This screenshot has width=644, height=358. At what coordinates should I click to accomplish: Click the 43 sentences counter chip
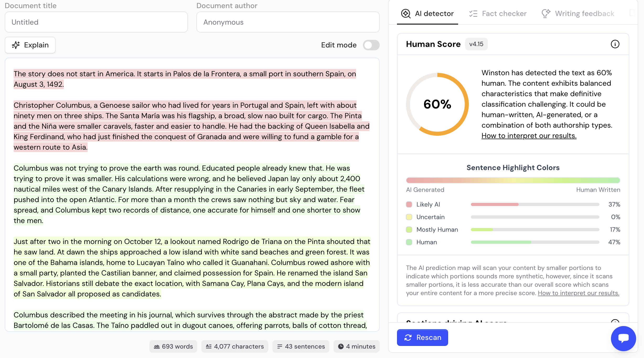tap(301, 346)
